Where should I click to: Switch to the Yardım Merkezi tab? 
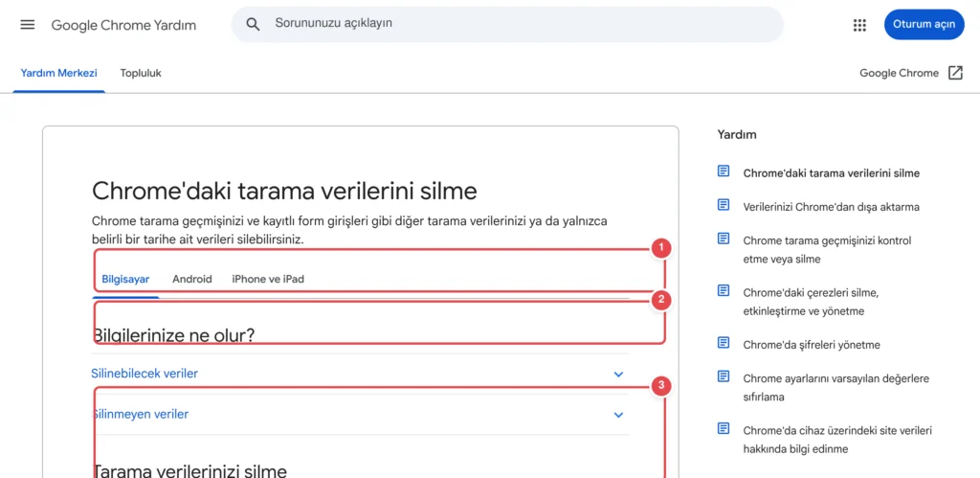coord(58,73)
